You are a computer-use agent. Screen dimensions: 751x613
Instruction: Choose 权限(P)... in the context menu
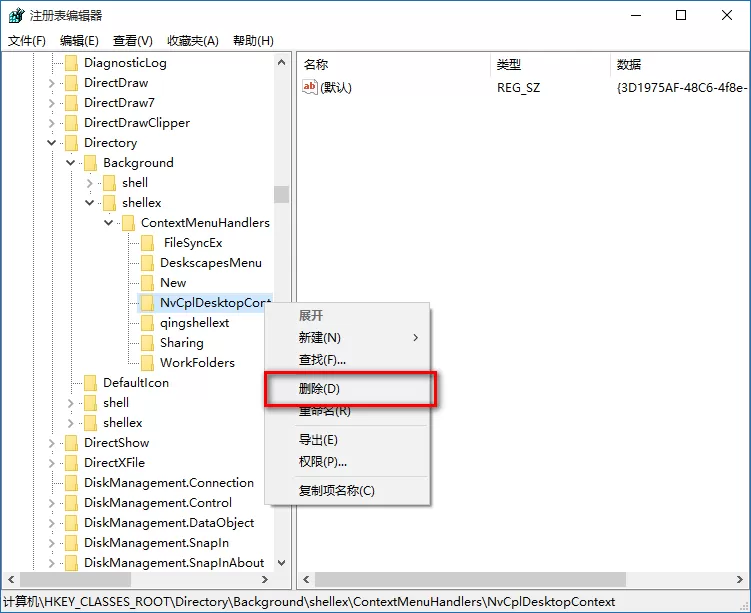pos(348,462)
